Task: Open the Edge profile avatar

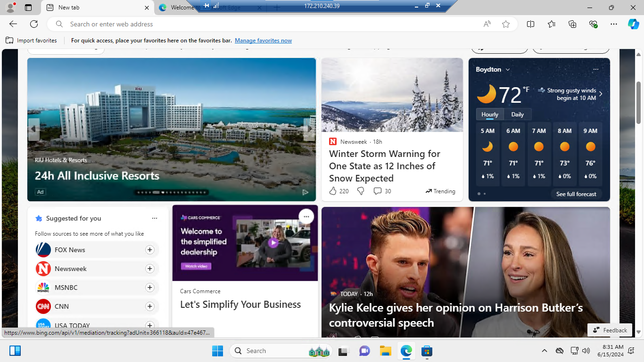Action: [x=10, y=8]
